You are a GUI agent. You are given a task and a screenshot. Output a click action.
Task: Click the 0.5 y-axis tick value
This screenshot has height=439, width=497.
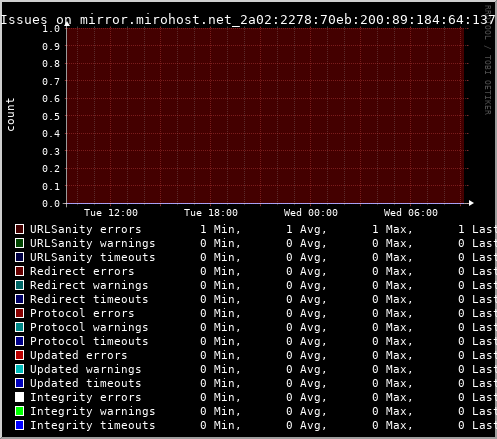pos(51,116)
